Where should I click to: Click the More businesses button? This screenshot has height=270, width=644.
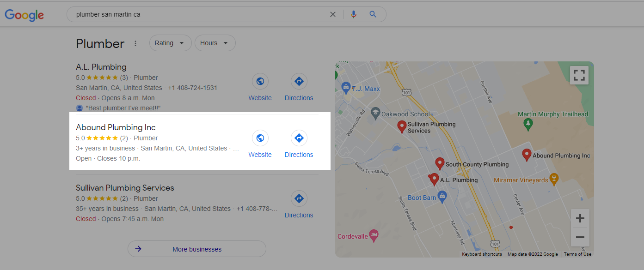(197, 249)
